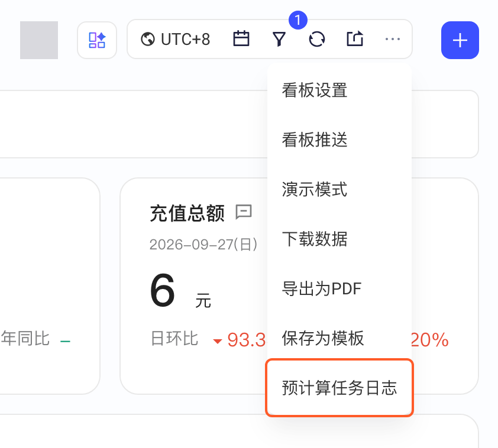
Task: Click the AI dashboard layout icon
Action: (x=97, y=40)
